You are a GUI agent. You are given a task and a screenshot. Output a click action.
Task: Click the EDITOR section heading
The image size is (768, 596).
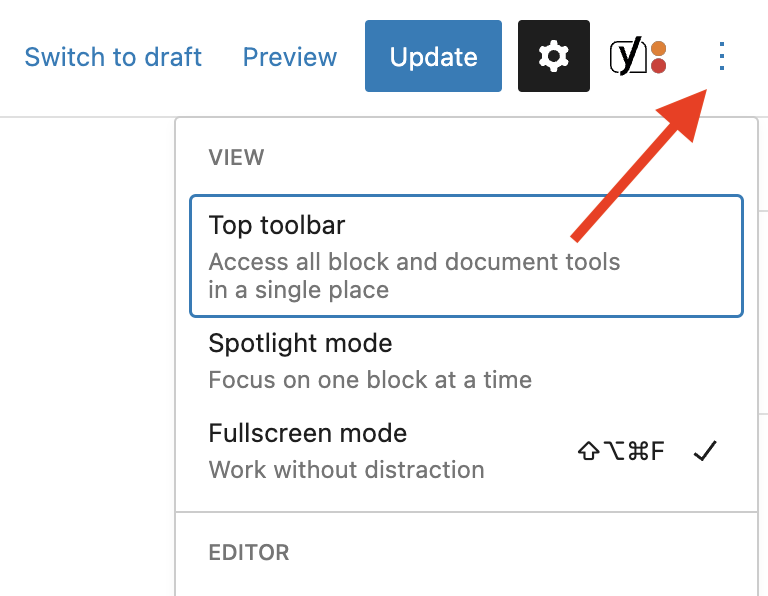point(249,552)
